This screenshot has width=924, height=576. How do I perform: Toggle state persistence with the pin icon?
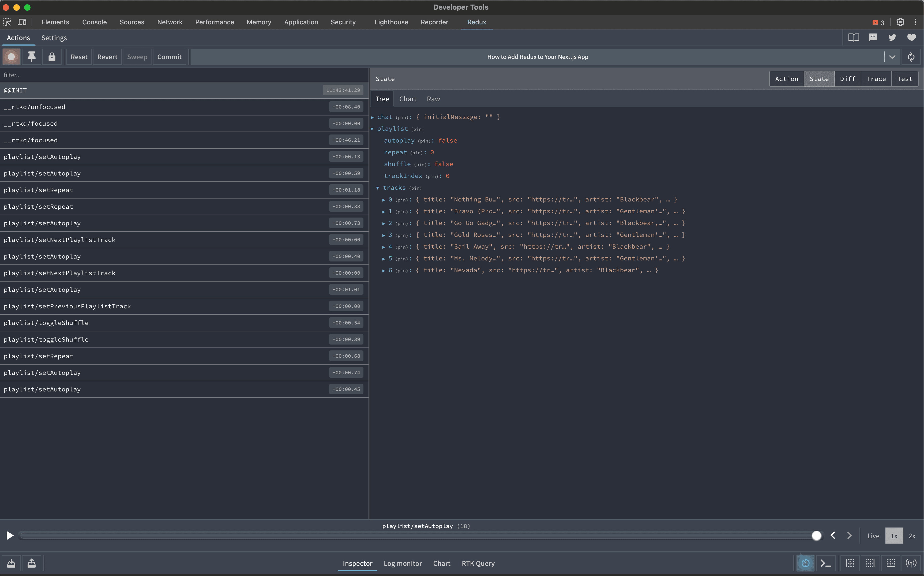[x=31, y=56]
